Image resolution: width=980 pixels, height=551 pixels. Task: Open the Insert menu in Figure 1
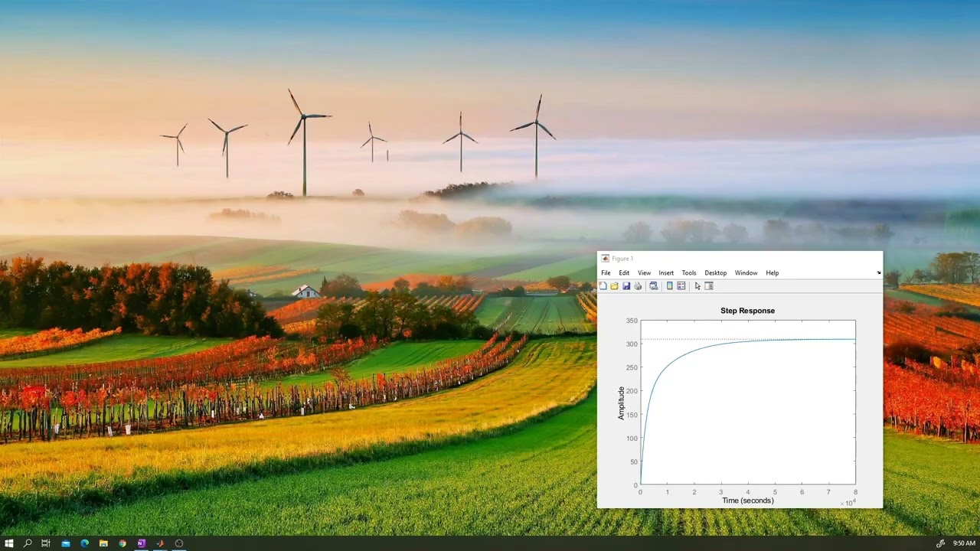click(x=666, y=273)
